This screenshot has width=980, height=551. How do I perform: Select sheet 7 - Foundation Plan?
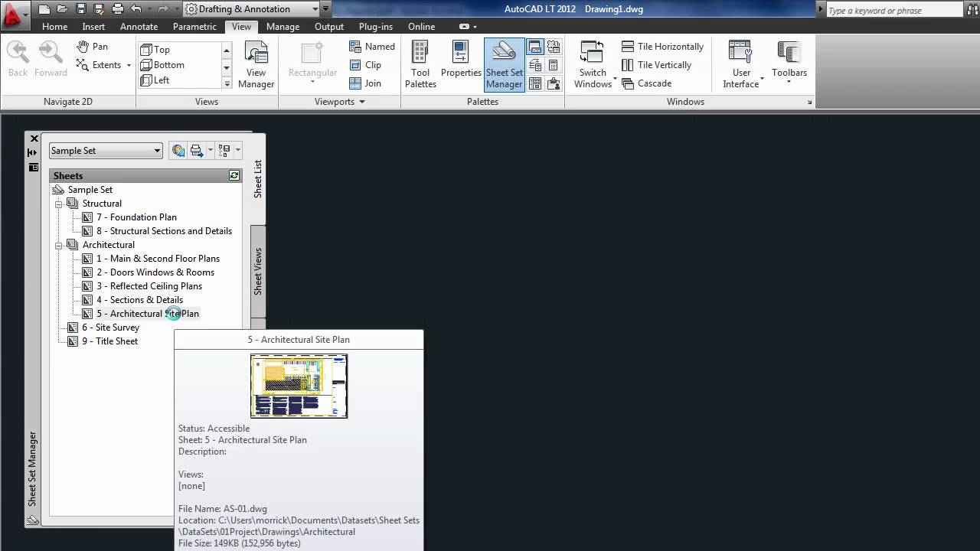(136, 217)
